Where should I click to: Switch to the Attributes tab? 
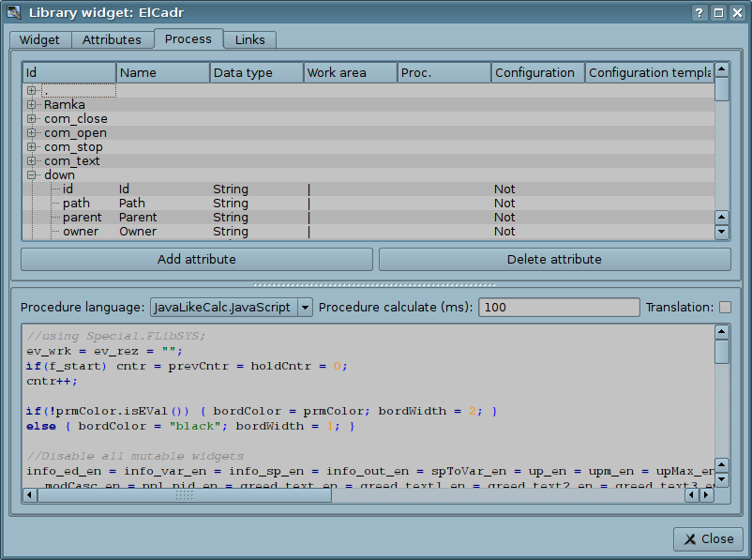pyautogui.click(x=112, y=39)
